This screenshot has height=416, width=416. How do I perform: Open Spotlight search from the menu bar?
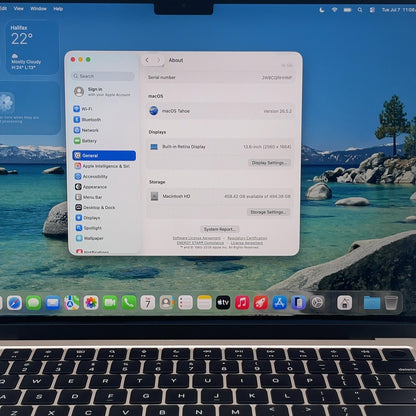pyautogui.click(x=360, y=10)
